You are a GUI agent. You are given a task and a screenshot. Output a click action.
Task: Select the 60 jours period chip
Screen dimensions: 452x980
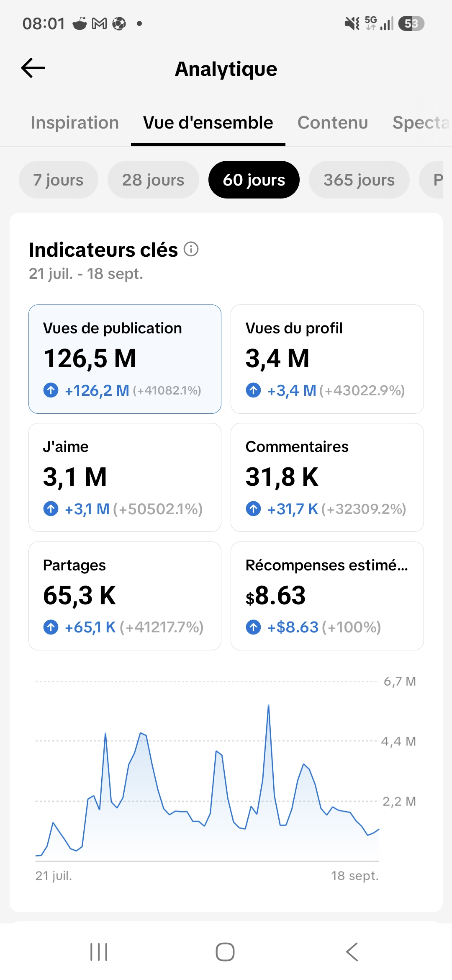coord(254,180)
